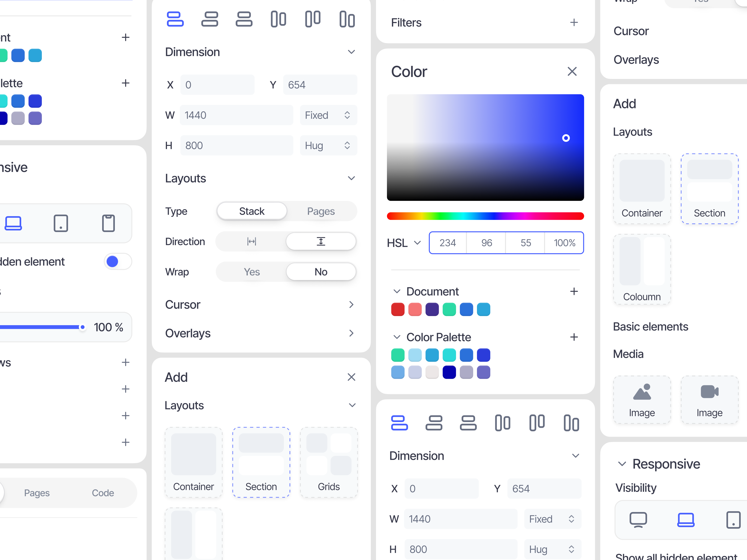Screen dimensions: 747x560
Task: Select the phone device preview icon
Action: tap(108, 223)
